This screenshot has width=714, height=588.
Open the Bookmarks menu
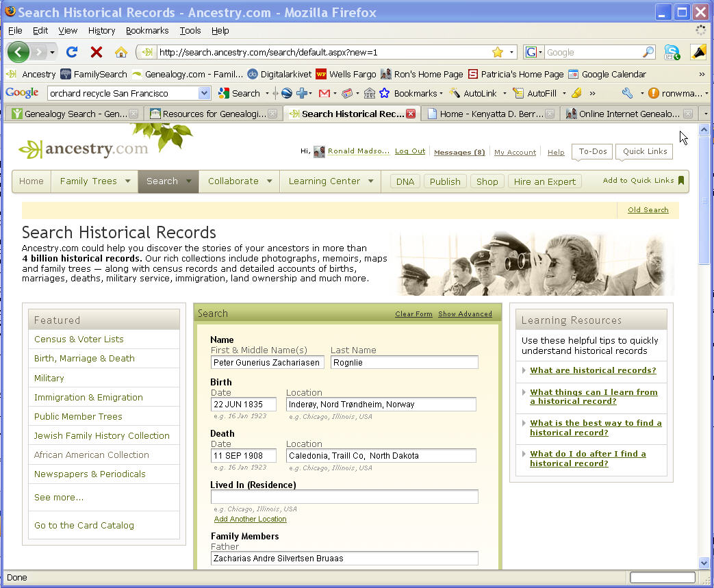147,31
